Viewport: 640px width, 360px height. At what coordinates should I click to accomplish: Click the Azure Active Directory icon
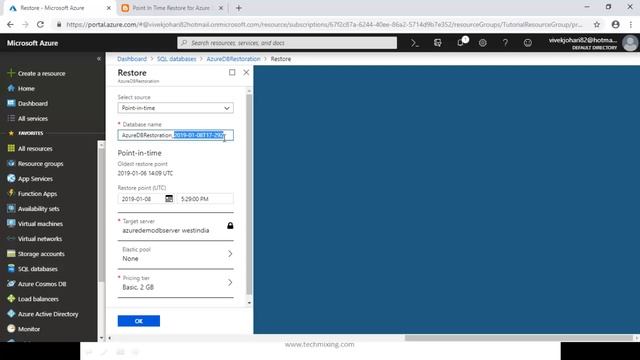[x=11, y=313]
